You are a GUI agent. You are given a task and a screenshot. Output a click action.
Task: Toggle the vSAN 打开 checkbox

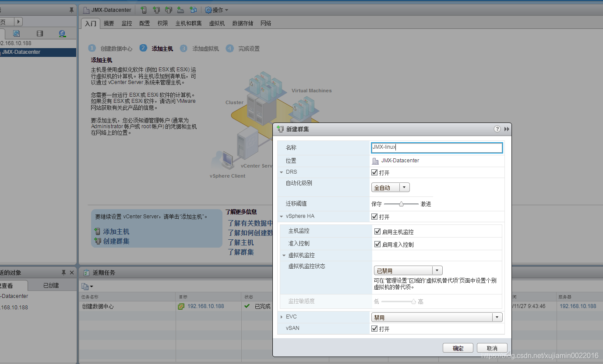coord(374,329)
